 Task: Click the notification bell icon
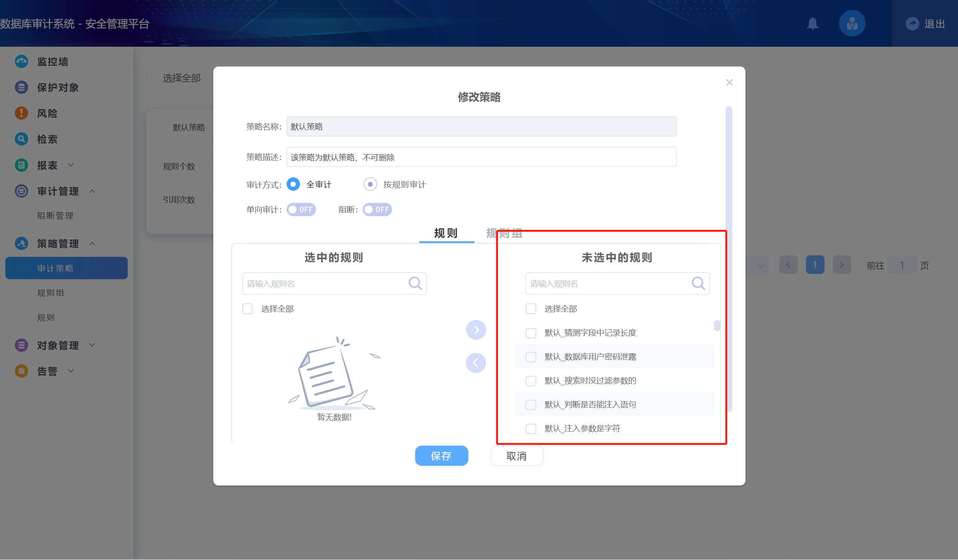[812, 24]
